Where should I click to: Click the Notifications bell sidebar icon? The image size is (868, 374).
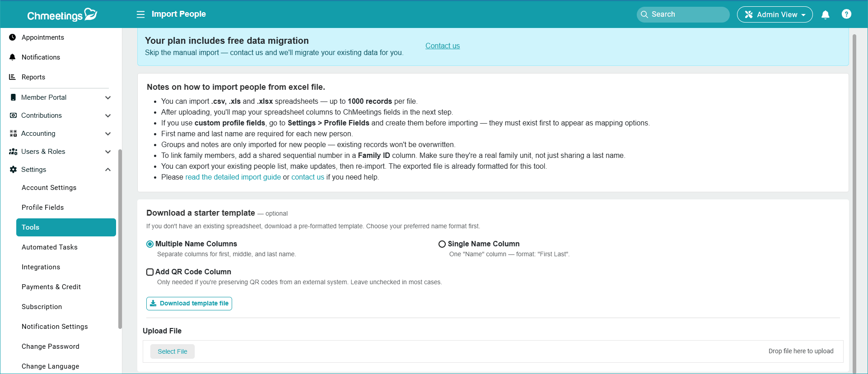[13, 57]
